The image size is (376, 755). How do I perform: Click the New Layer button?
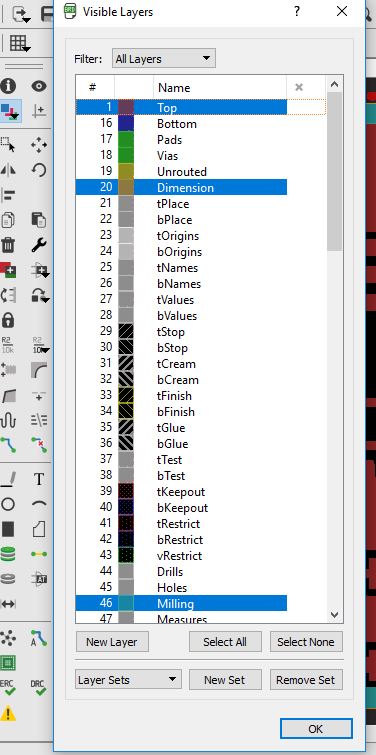tap(112, 642)
